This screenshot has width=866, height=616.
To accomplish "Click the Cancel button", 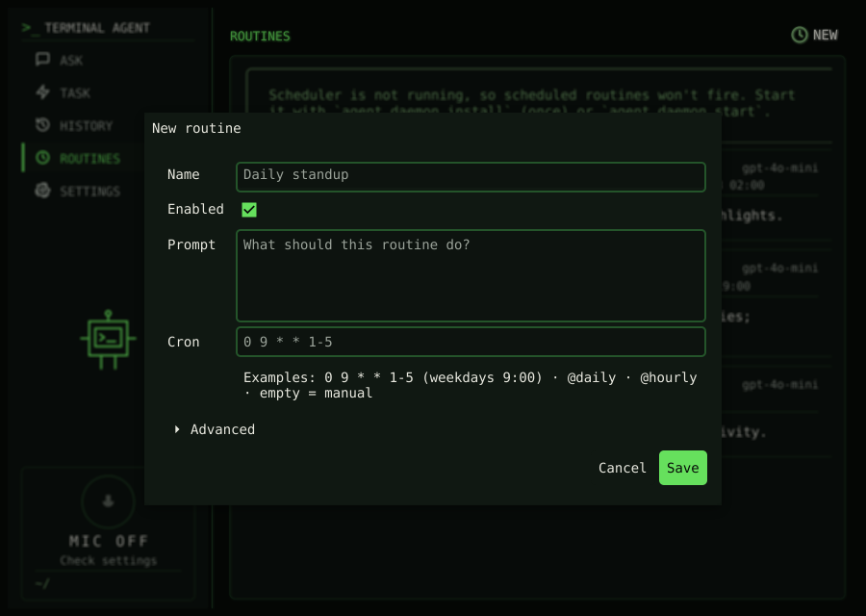I will 622,468.
